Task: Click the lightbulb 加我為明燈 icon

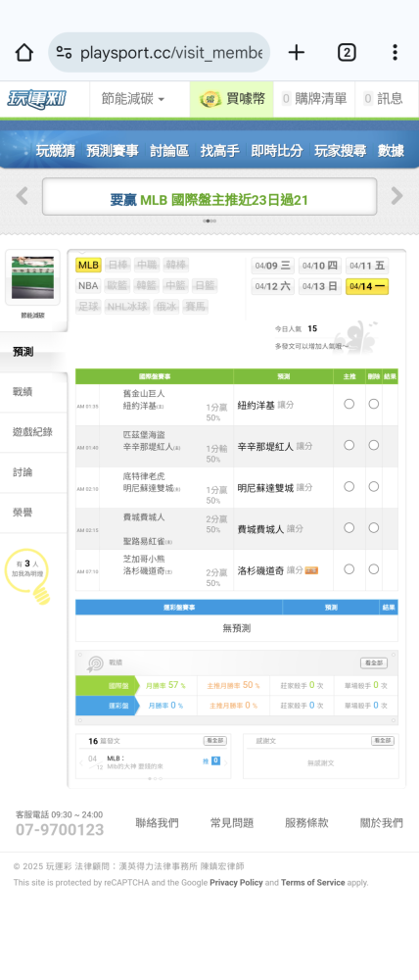Action: pyautogui.click(x=28, y=575)
